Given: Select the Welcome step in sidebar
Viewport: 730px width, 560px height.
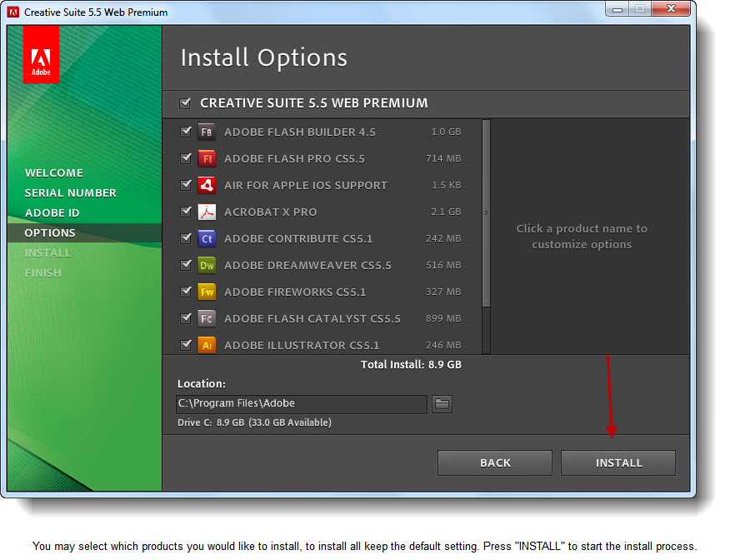Looking at the screenshot, I should [x=54, y=172].
